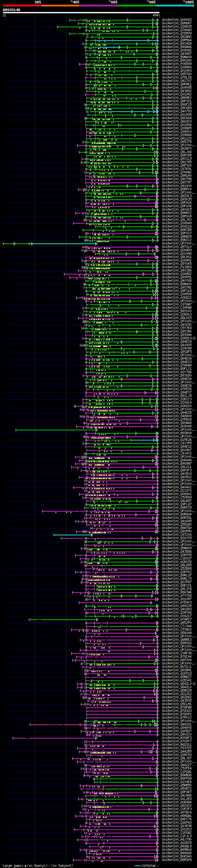The image size is (197, 868).
Task: Select hit UniRef100_Q40768
Action: pyautogui.click(x=177, y=281)
